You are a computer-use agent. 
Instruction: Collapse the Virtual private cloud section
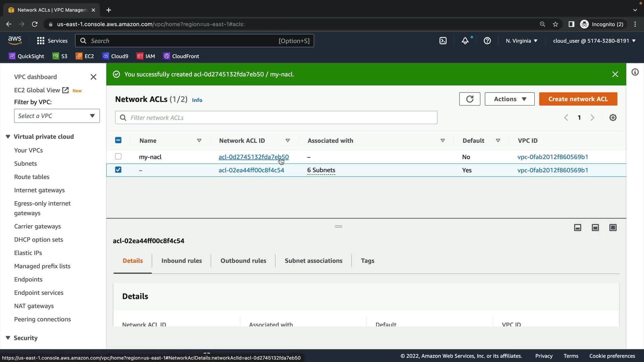pyautogui.click(x=8, y=137)
